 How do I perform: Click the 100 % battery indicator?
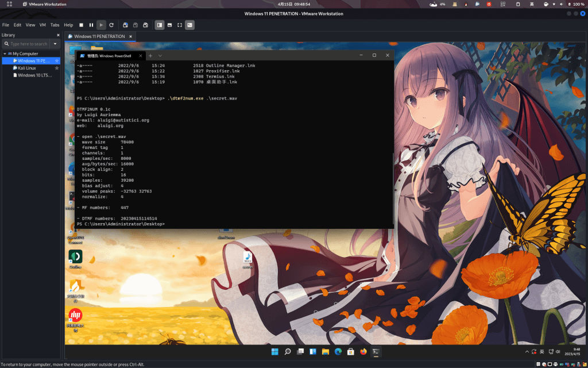click(x=577, y=4)
